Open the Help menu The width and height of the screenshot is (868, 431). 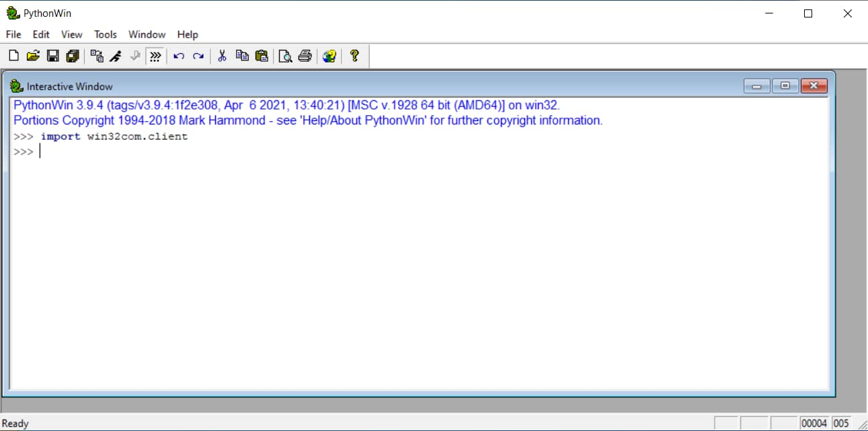point(188,34)
